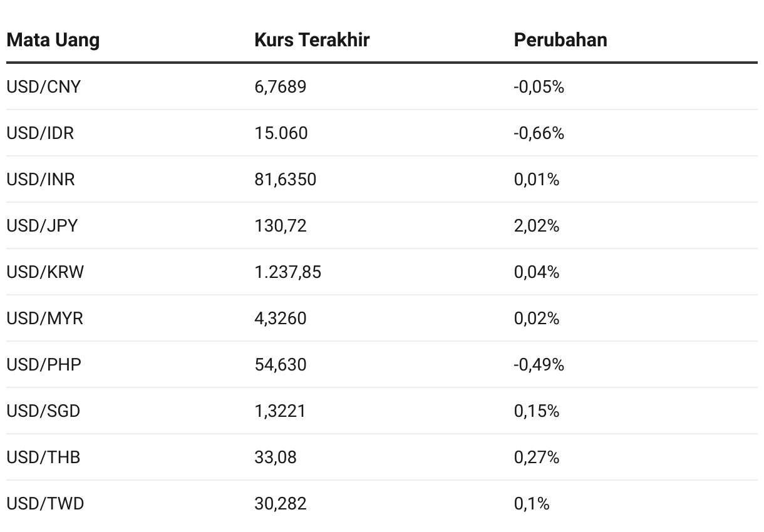
Task: Click the 2,02% change value
Action: tap(537, 225)
